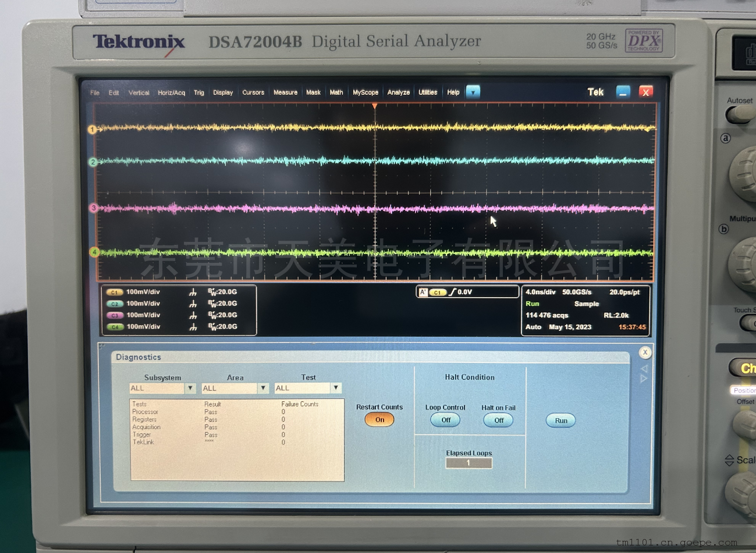Click the blue menu bar dropdown arrow button
756x553 pixels.
[x=473, y=92]
